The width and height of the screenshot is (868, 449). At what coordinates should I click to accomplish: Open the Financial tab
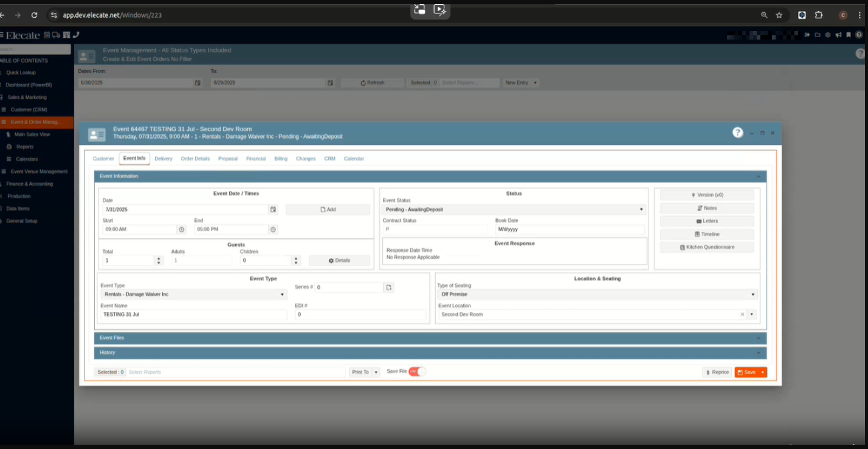click(256, 159)
